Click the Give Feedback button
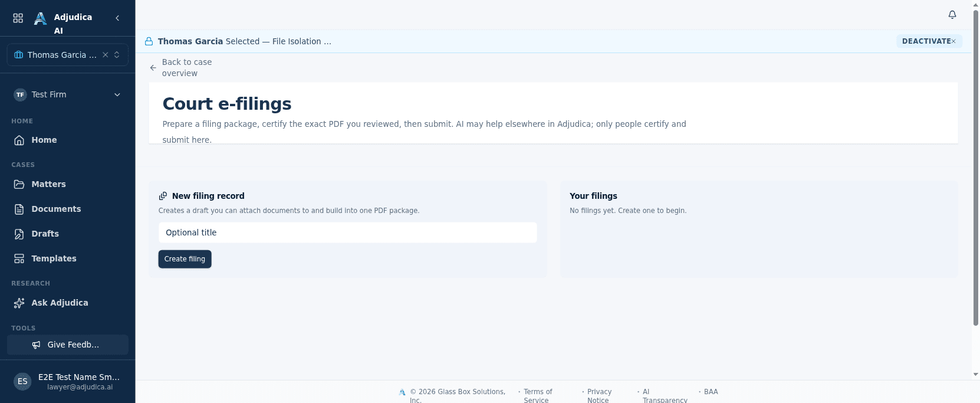 point(68,345)
